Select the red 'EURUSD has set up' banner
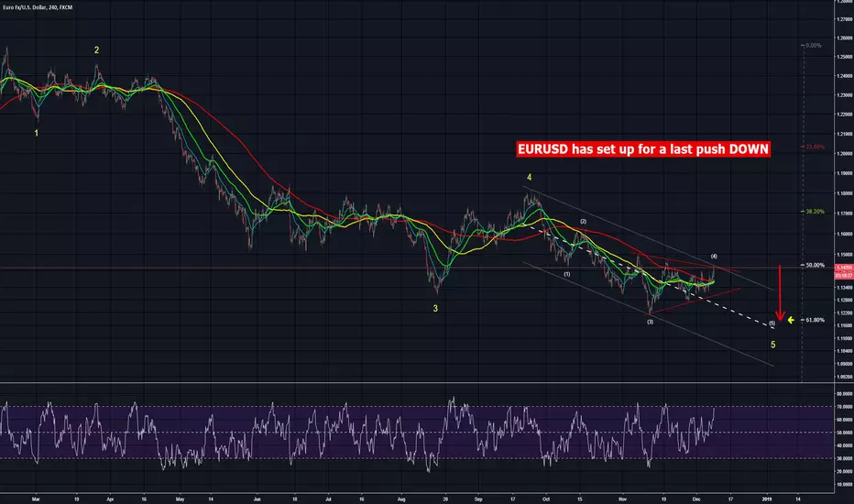Viewport: 854px width, 504px height. (643, 149)
